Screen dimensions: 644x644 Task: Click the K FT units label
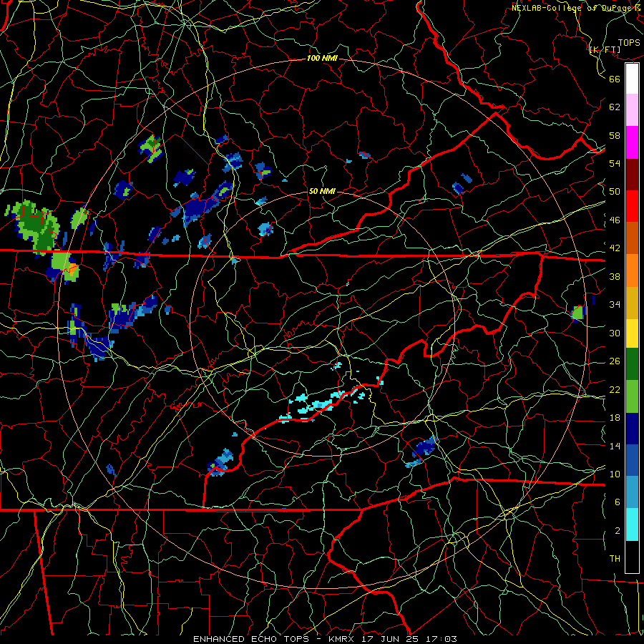(x=605, y=49)
